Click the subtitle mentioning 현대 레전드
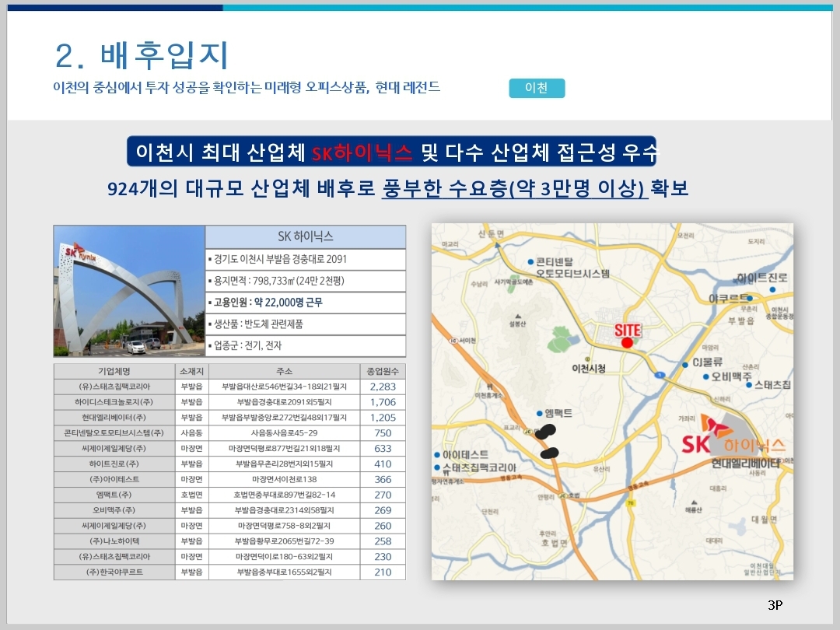Image resolution: width=840 pixels, height=630 pixels. coord(247,87)
